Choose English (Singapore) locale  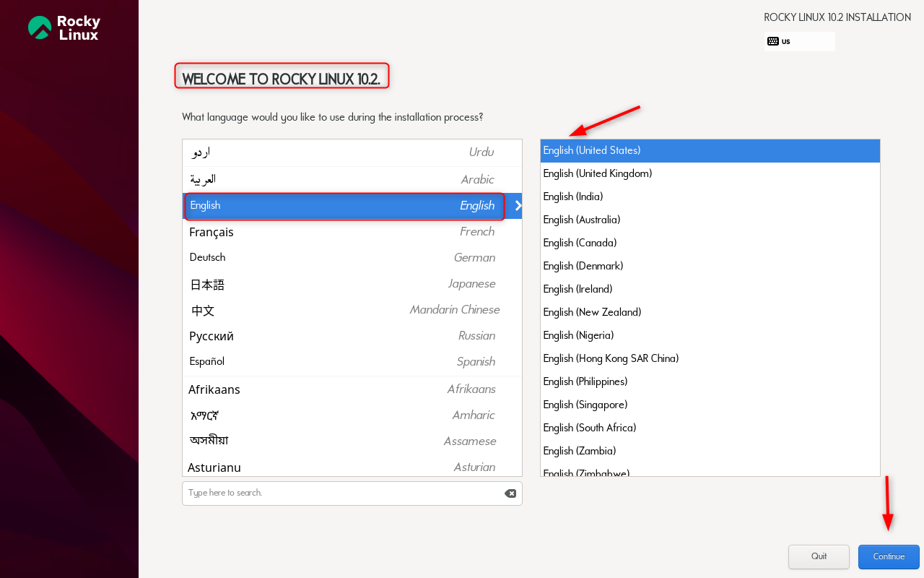(710, 405)
